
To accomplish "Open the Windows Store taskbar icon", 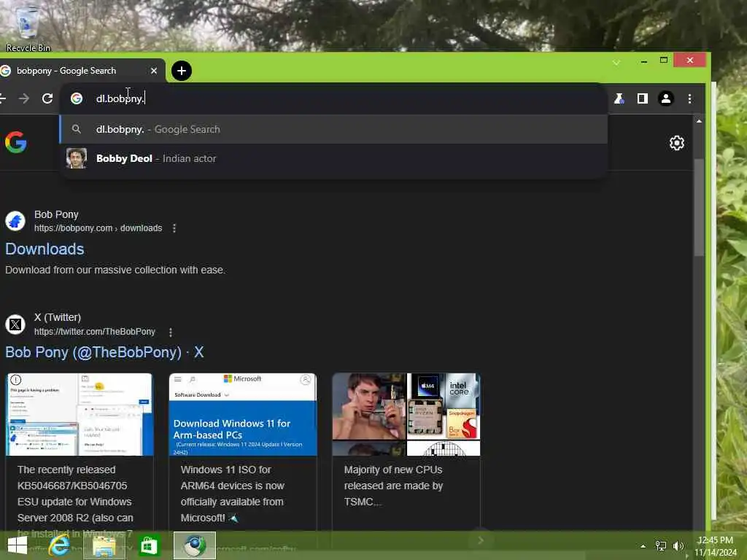I will [x=149, y=546].
